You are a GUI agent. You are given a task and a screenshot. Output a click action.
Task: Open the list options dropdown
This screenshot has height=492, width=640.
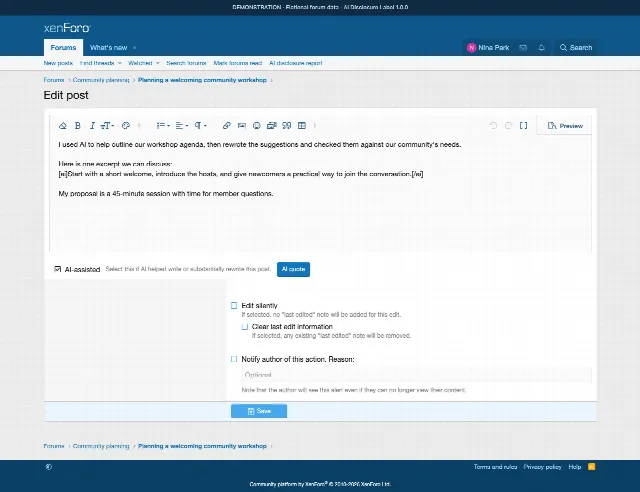163,126
